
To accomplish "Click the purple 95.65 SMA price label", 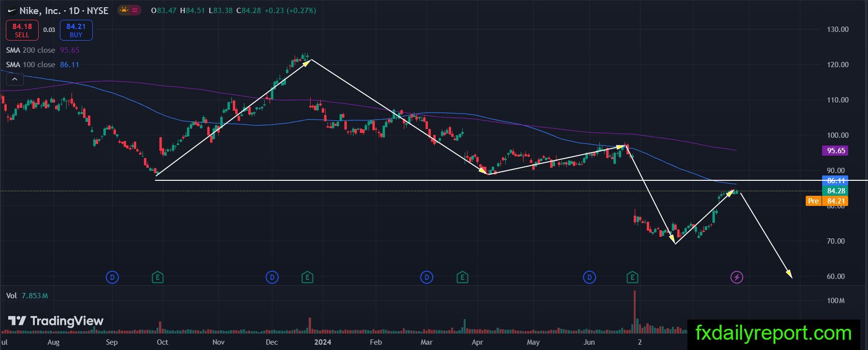I will click(x=836, y=151).
